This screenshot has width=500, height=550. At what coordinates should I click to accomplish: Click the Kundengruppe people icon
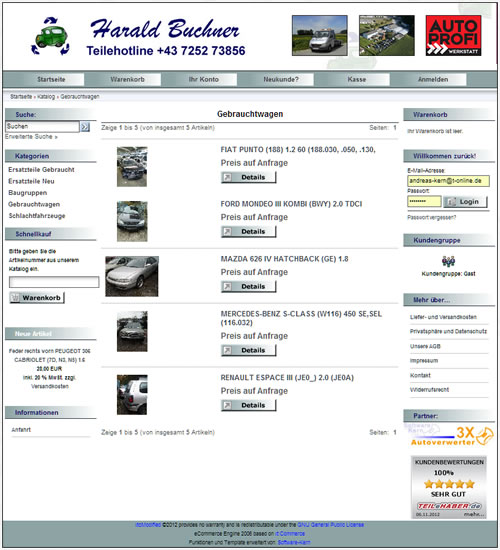tap(448, 261)
